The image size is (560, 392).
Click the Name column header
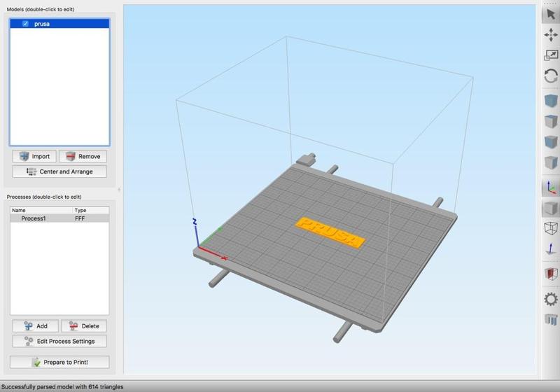[41, 210]
